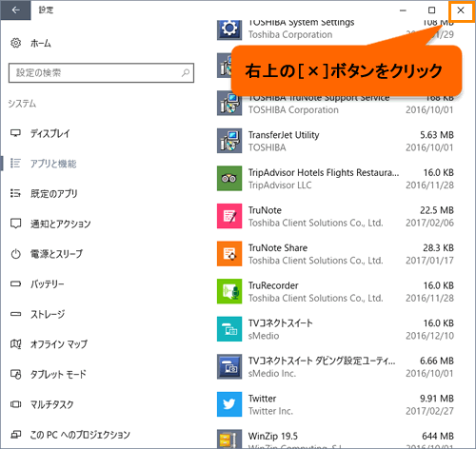Click the Display monitor icon
Screen dimensions: 476x449
tap(15, 133)
